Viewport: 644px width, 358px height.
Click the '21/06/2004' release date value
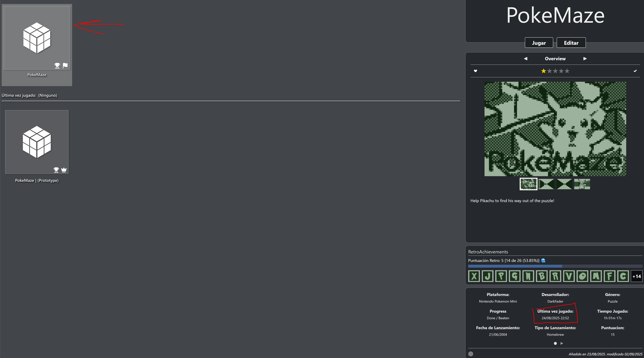[x=498, y=334]
